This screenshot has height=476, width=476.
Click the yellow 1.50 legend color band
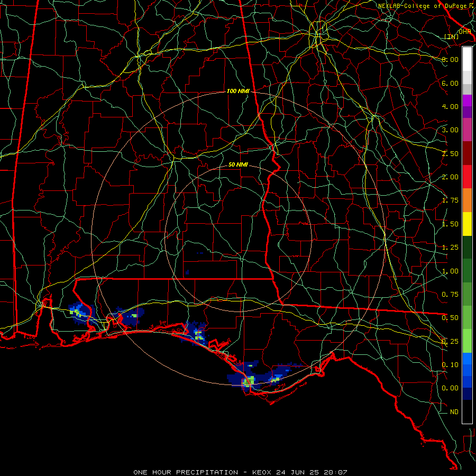467,224
